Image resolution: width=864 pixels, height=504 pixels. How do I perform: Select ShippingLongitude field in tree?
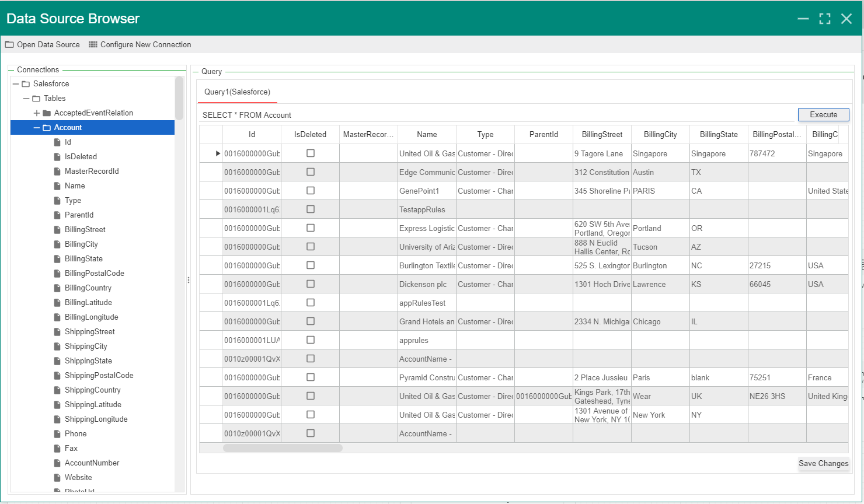coord(96,419)
